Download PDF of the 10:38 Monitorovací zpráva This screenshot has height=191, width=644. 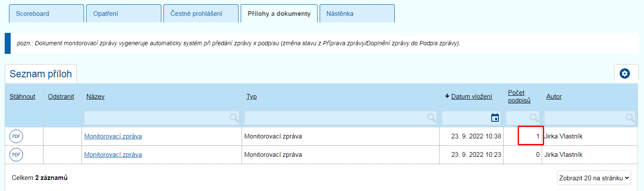[16, 136]
